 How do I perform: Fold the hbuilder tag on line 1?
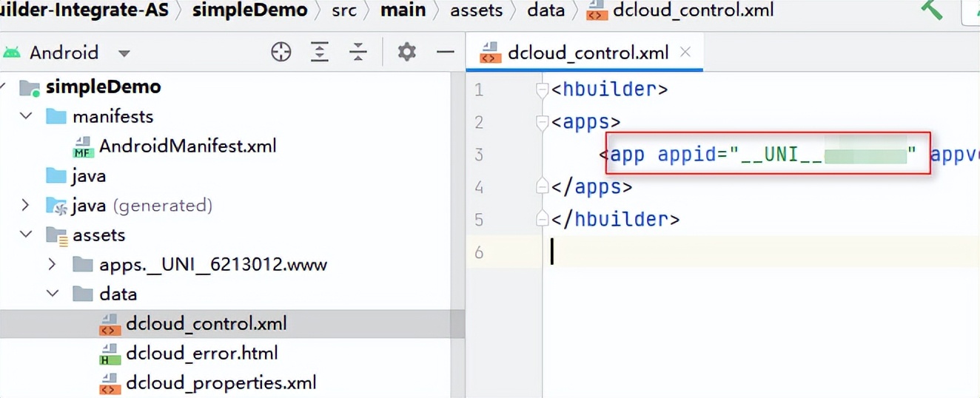pyautogui.click(x=543, y=90)
